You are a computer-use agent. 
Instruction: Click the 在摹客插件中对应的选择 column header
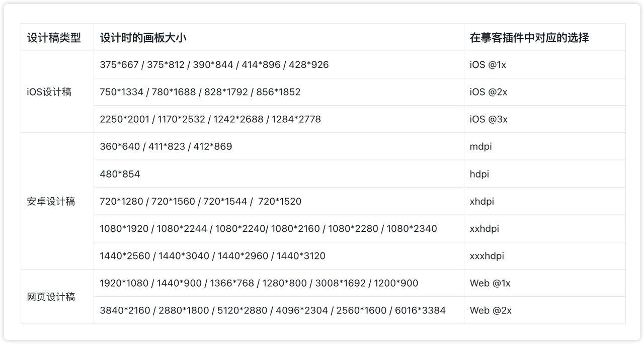(x=529, y=38)
